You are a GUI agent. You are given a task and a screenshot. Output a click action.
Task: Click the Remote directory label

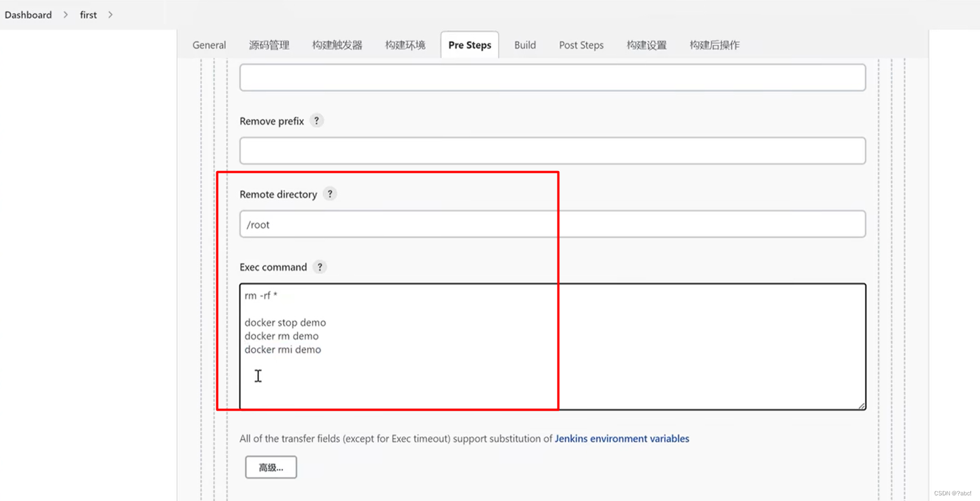(x=278, y=194)
